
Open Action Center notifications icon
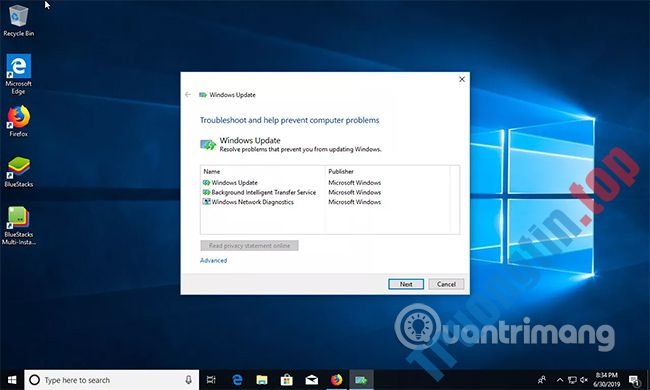point(635,380)
